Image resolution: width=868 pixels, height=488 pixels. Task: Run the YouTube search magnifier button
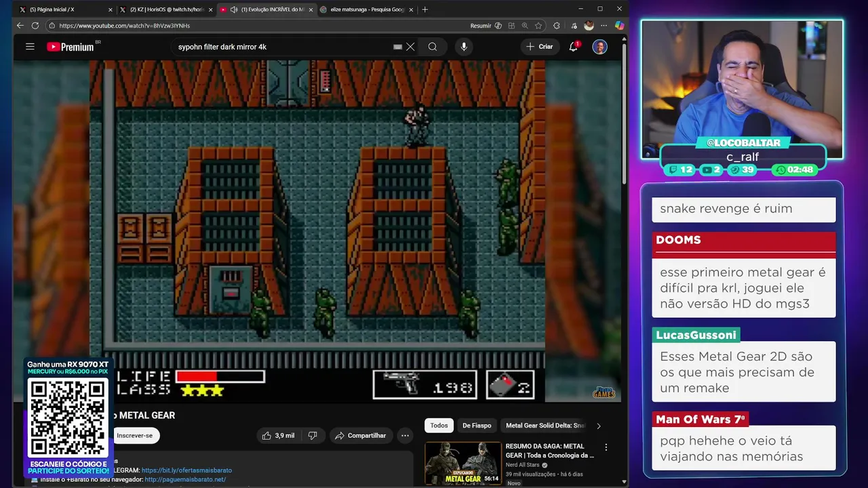pos(433,47)
